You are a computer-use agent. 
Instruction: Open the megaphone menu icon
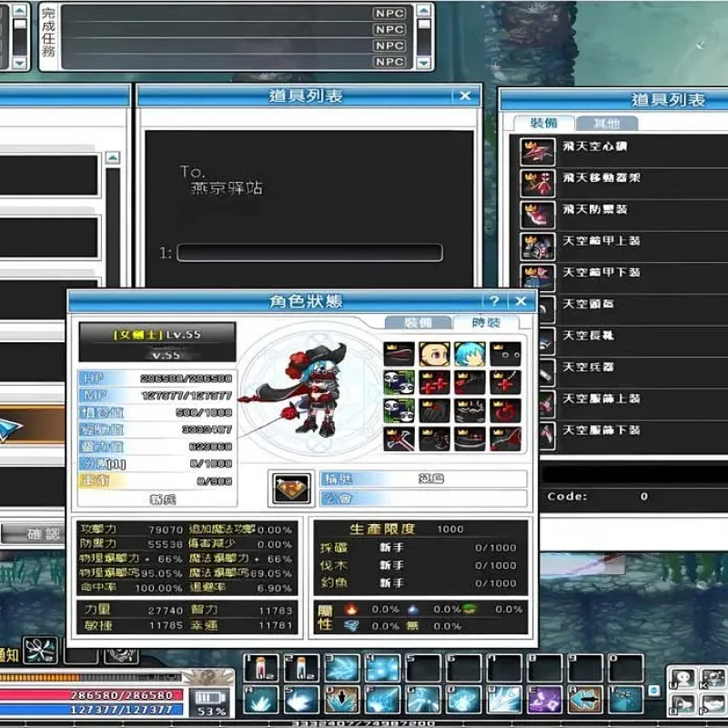pyautogui.click(x=683, y=703)
